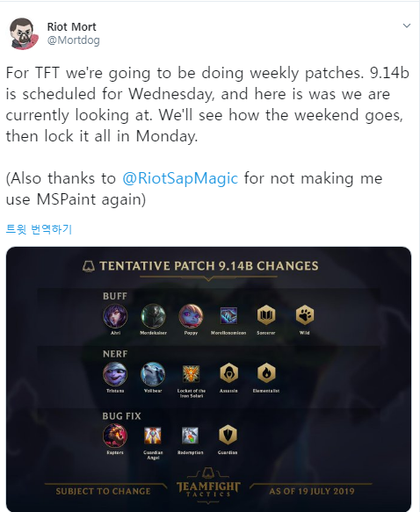Click the Wild trait paw icon

coord(305,315)
